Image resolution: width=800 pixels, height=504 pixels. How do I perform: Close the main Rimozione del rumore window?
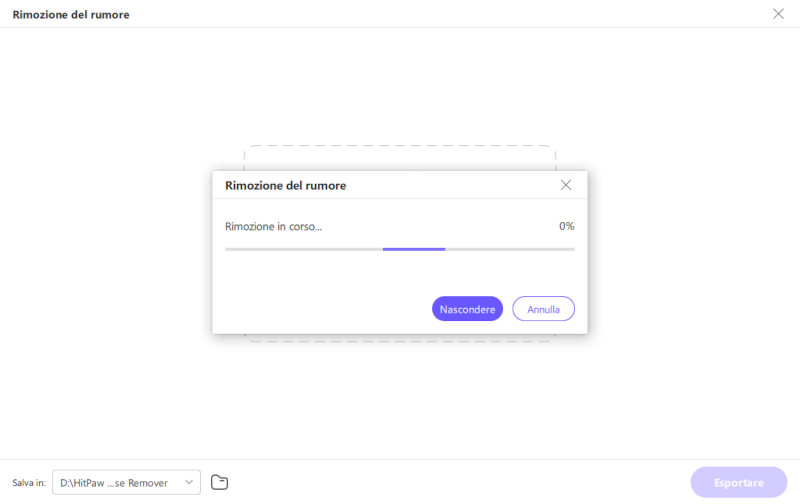coord(778,14)
